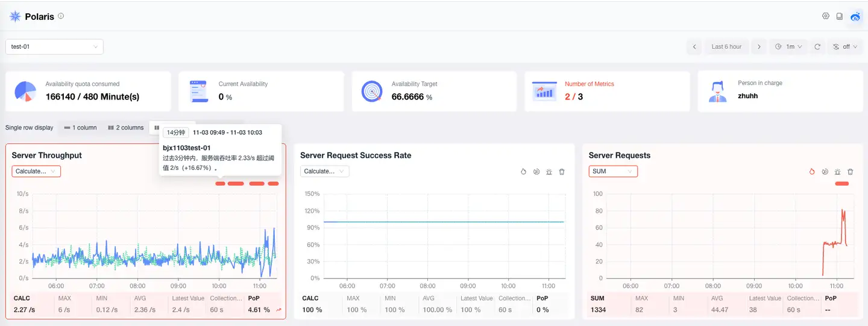
Task: Switch layout to 1 column
Action: click(80, 128)
